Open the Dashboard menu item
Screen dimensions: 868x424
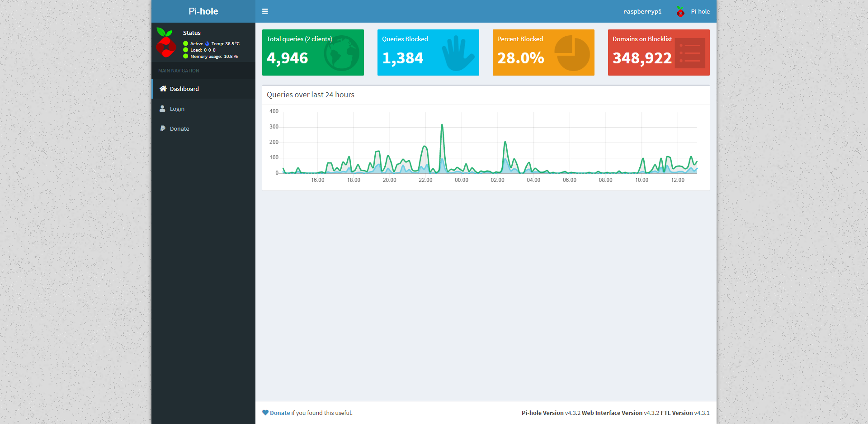[203, 89]
